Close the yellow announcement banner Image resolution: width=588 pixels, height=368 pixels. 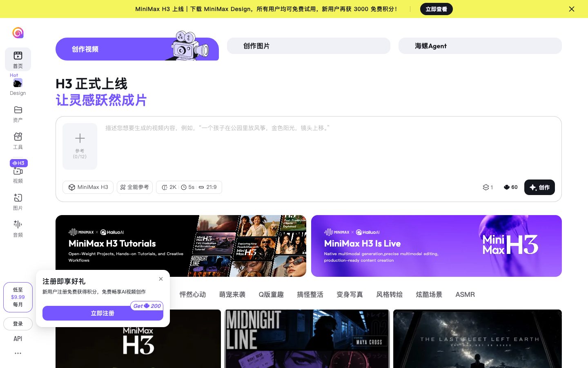coord(572,9)
